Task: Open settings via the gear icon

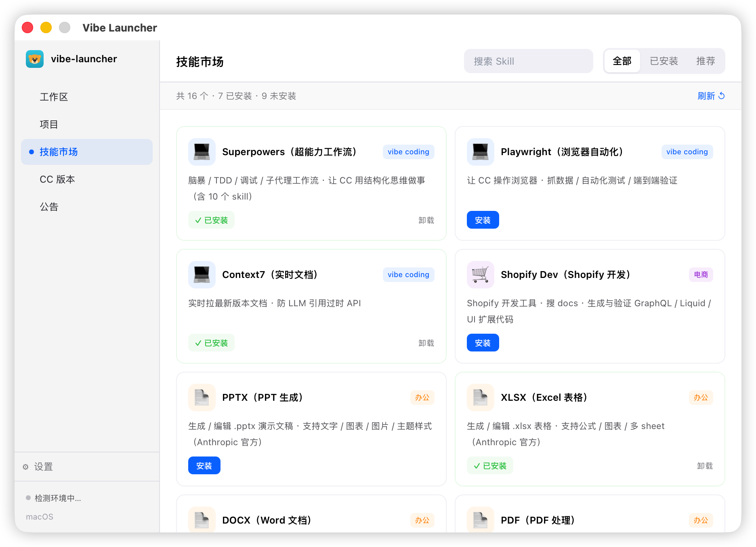Action: pyautogui.click(x=26, y=467)
